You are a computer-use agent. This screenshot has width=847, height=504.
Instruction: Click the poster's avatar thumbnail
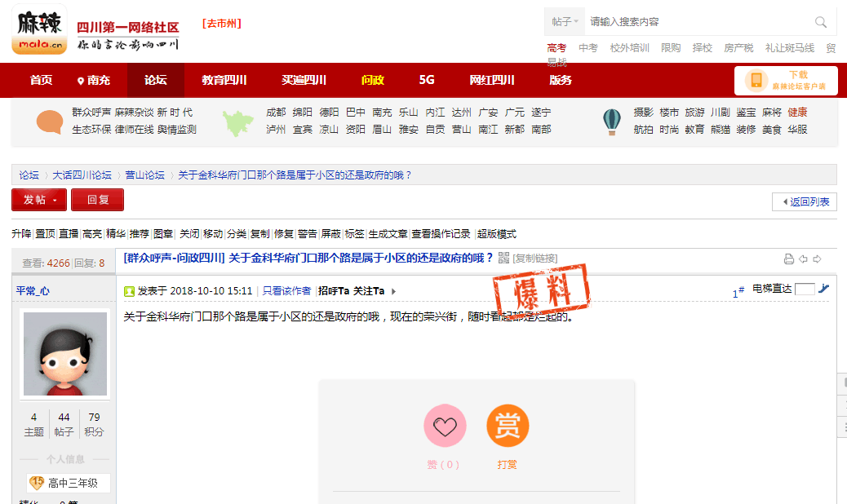(x=64, y=354)
